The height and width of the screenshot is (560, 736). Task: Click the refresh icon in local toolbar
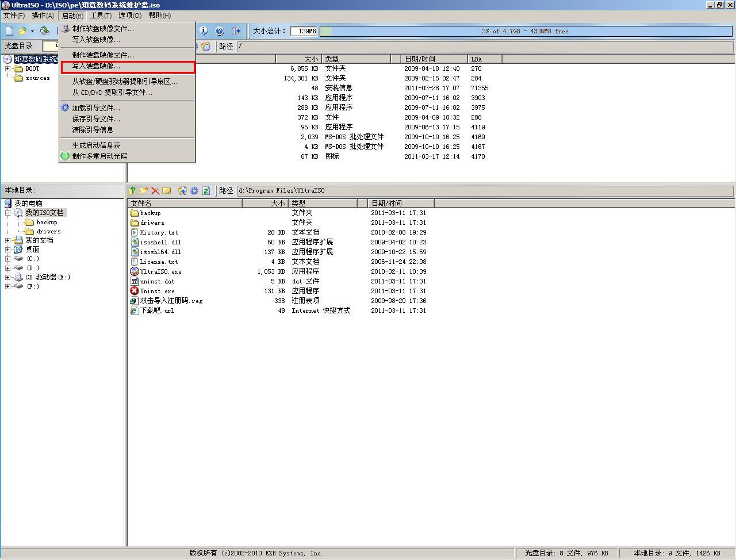coord(206,190)
